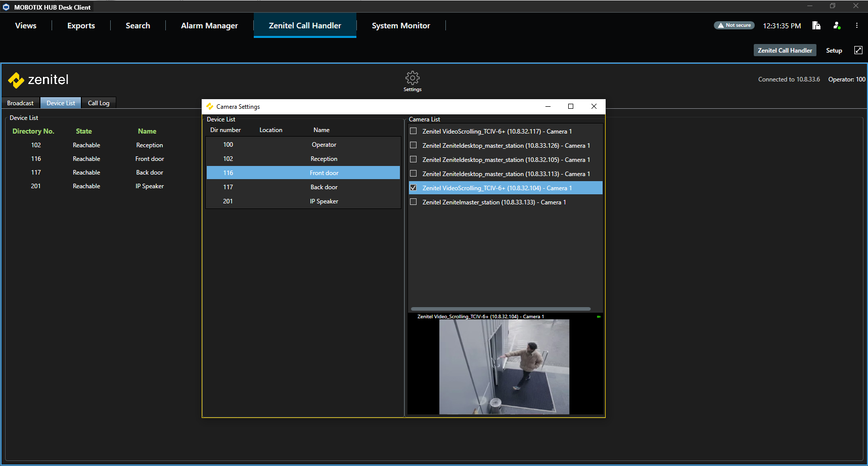This screenshot has height=466, width=868.
Task: Click the Zenitel Call Handler toolbar button
Action: [x=785, y=51]
